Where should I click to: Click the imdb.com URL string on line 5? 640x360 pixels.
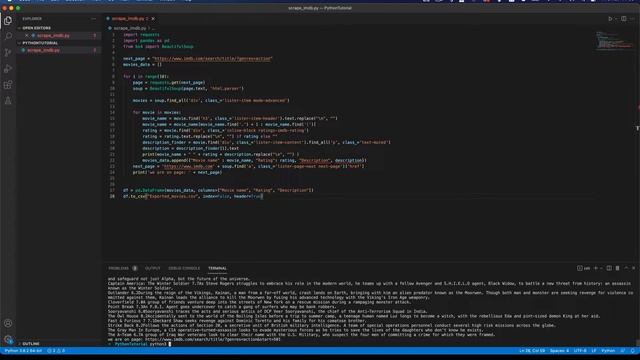coord(212,58)
